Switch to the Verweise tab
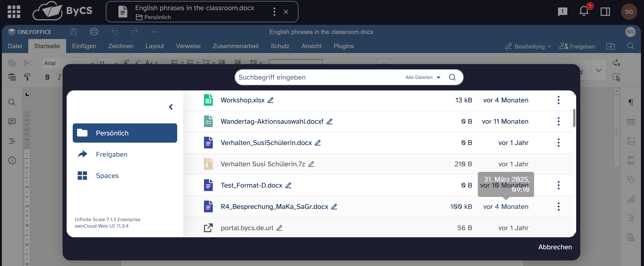The height and width of the screenshot is (266, 644). coord(188,46)
